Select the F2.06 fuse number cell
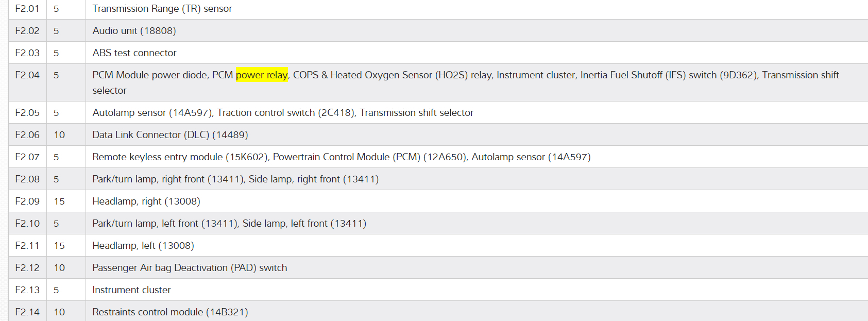The image size is (868, 321). [x=27, y=135]
